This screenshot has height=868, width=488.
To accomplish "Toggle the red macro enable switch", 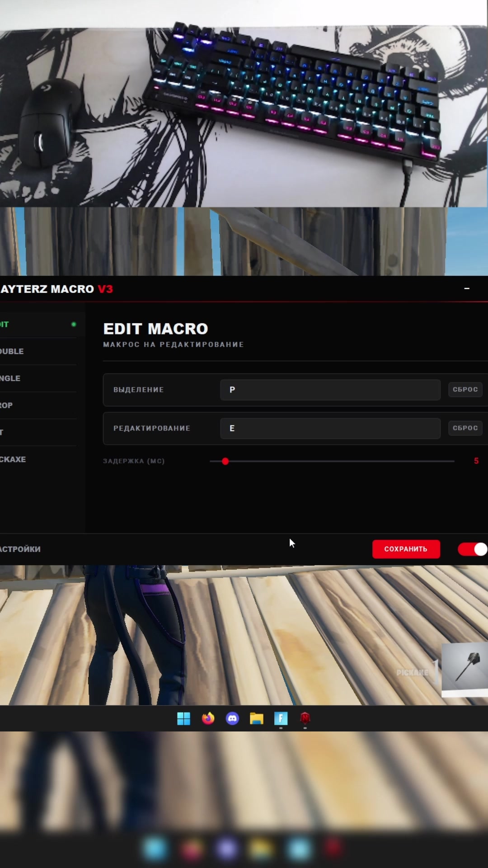I will pos(472,549).
